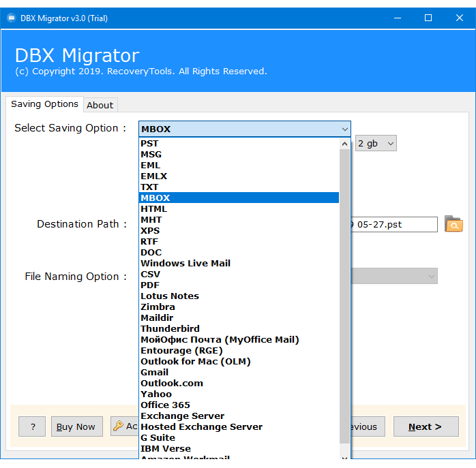476x468 pixels.
Task: Switch to the Saving Options tab
Action: (44, 104)
